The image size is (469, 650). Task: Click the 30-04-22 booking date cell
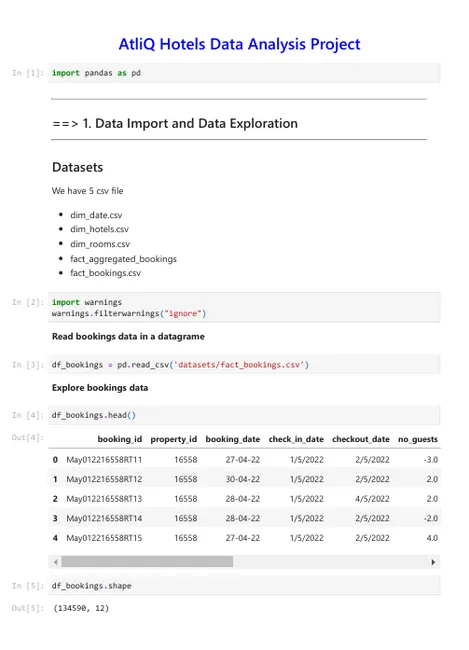click(x=243, y=479)
